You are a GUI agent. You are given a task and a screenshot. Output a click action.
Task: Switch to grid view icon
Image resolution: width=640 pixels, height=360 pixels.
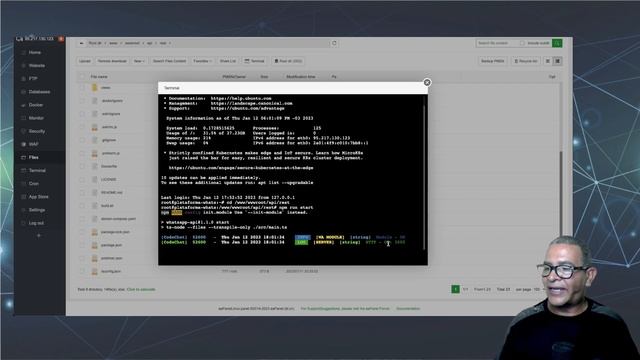click(x=557, y=61)
